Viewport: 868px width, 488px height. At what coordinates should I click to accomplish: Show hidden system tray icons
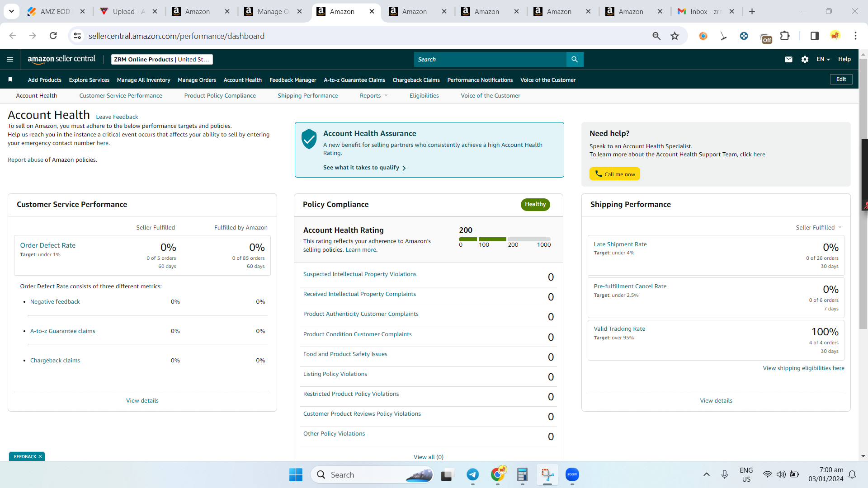707,474
